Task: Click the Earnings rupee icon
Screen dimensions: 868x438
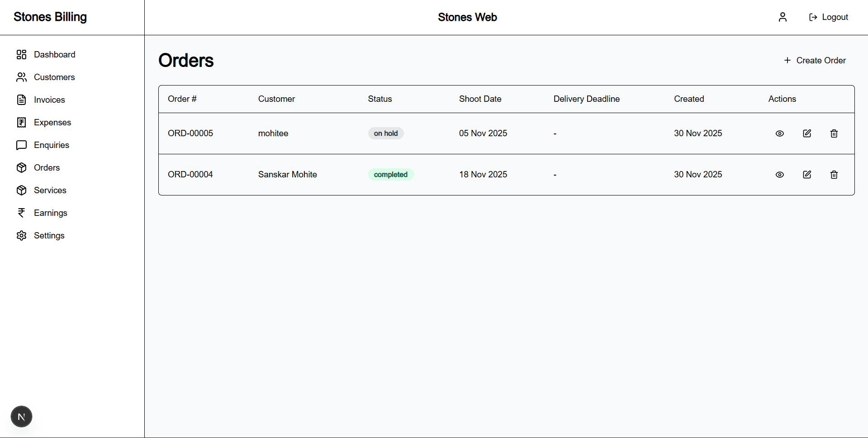Action: point(21,213)
